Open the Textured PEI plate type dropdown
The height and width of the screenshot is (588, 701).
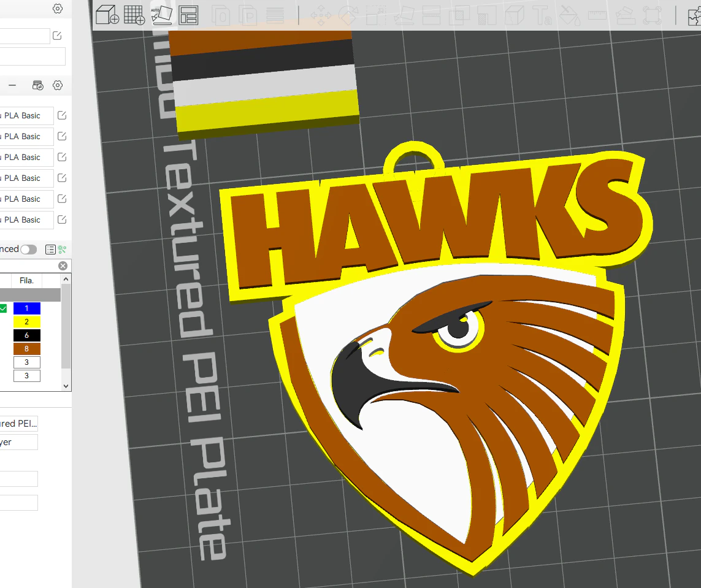[x=19, y=423]
